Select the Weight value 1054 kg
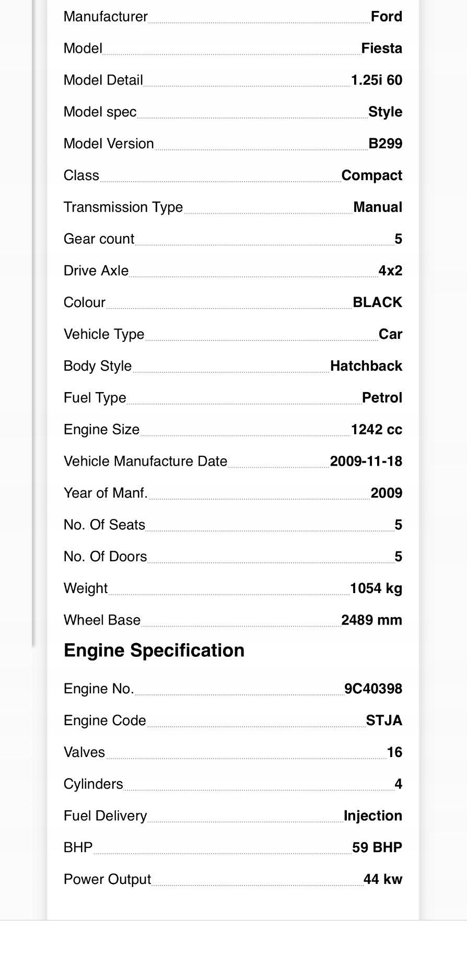The width and height of the screenshot is (467, 980). pos(376,588)
